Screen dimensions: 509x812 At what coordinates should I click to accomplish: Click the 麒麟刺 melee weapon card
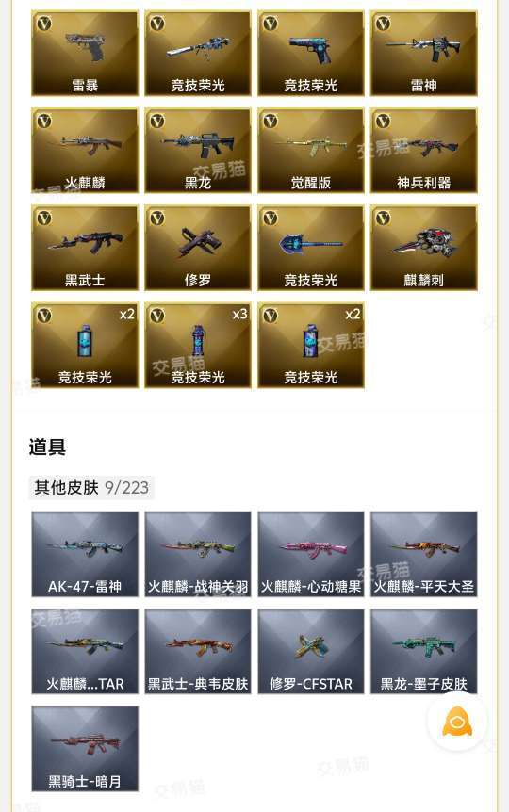[x=423, y=248]
